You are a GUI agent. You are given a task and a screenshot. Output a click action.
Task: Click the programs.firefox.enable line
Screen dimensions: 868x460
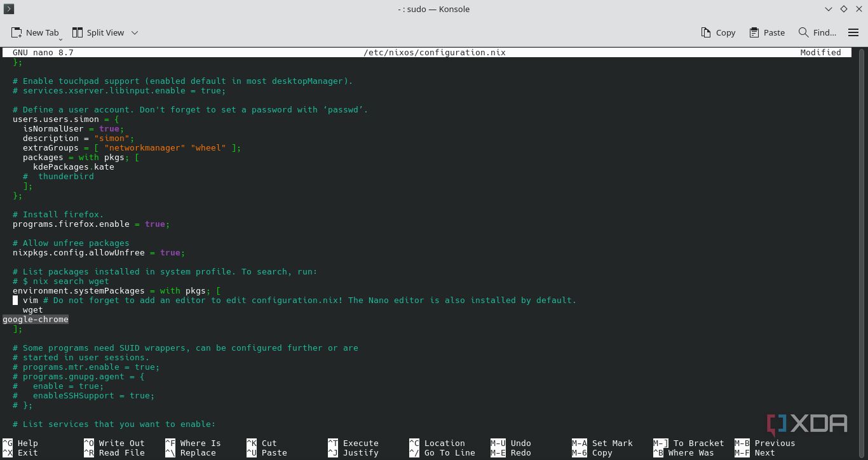tap(92, 224)
